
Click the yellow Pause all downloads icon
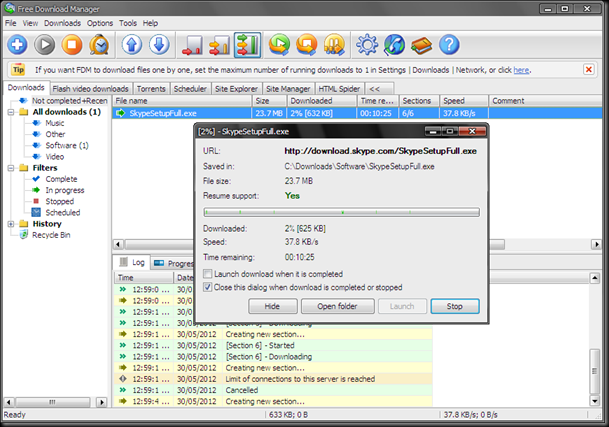(x=334, y=45)
